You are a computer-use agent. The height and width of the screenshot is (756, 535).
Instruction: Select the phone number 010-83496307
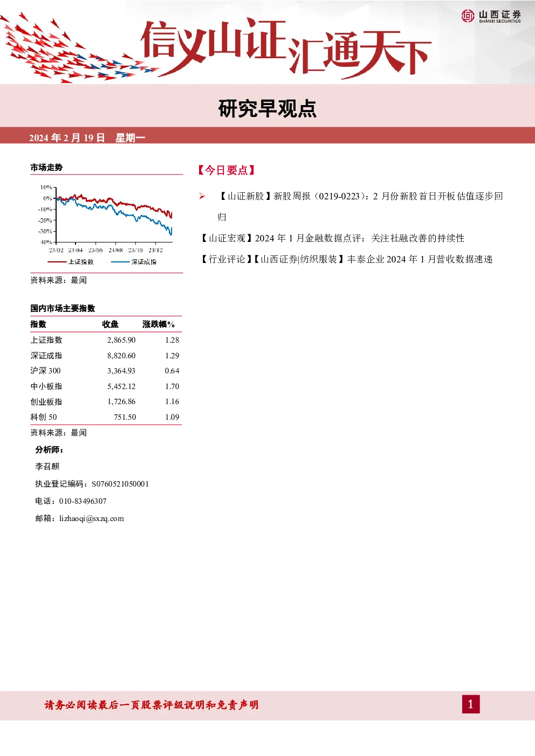(x=83, y=501)
